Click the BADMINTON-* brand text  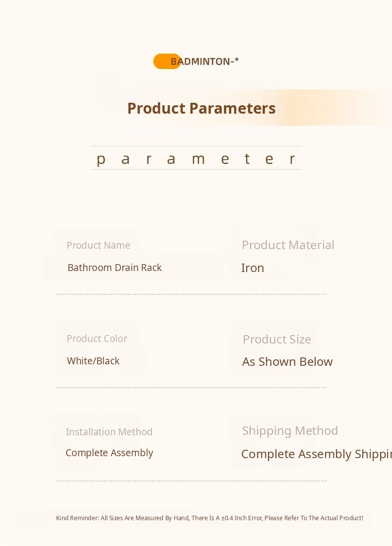(x=204, y=62)
